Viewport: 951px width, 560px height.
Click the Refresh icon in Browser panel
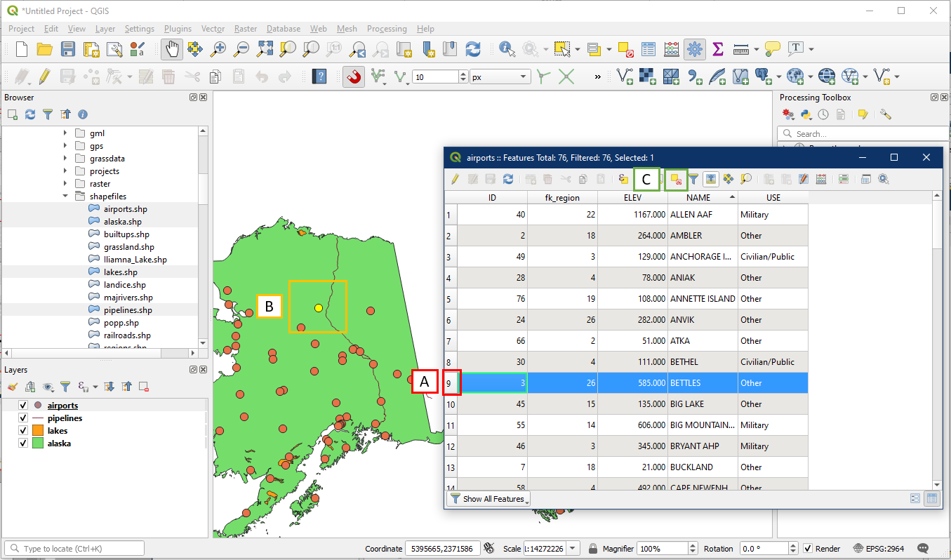click(x=30, y=114)
